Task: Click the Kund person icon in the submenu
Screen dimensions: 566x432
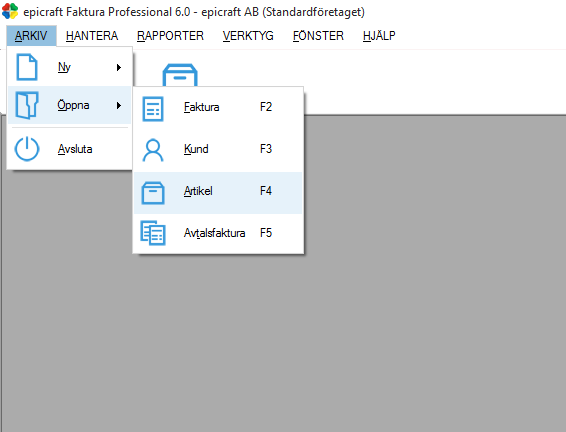Action: pos(153,150)
